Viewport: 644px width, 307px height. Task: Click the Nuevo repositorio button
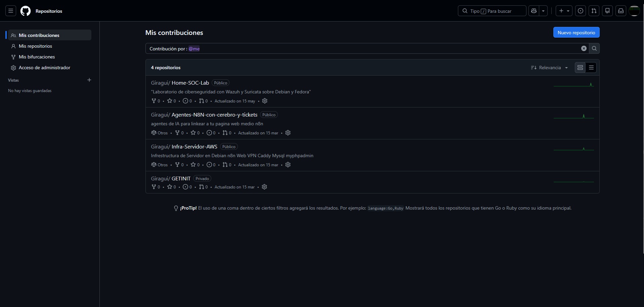(576, 33)
